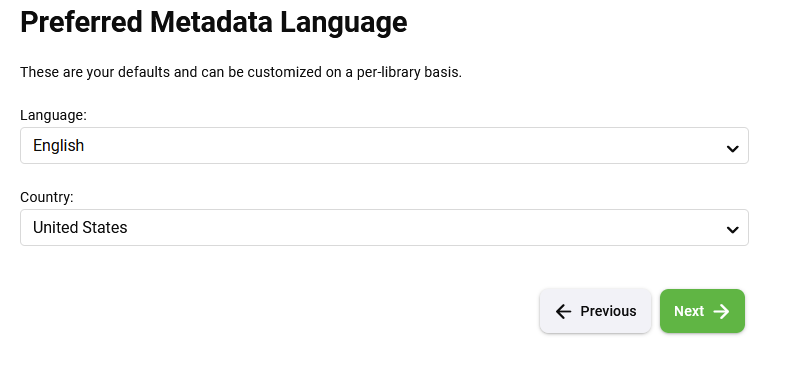Click the "Language:" field label
787x366 pixels.
(53, 115)
